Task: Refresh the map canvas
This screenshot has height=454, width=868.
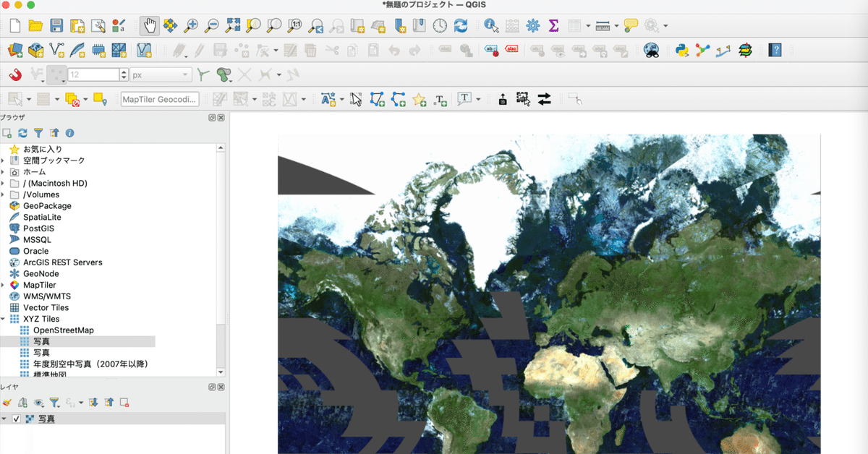Action: click(x=461, y=25)
